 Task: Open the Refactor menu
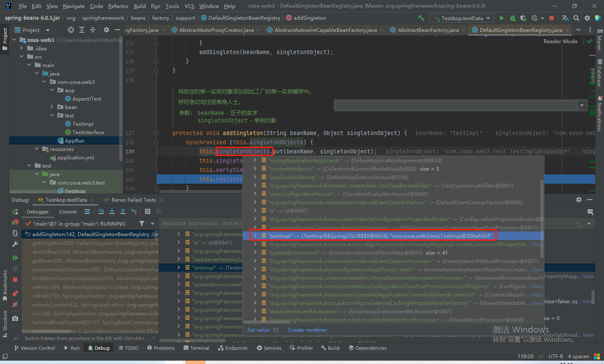118,6
